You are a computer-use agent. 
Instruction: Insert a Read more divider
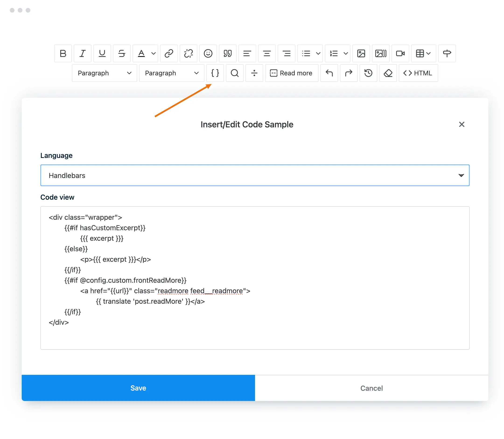click(292, 73)
